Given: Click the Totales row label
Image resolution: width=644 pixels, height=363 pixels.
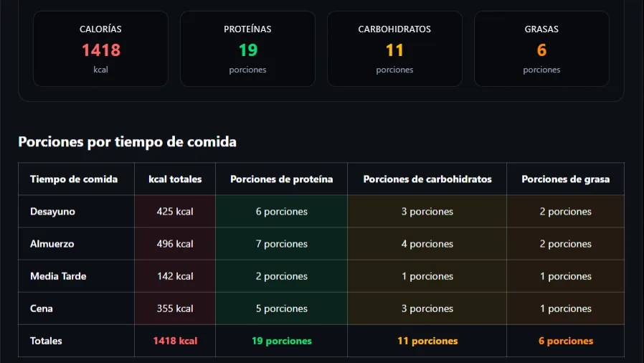Looking at the screenshot, I should point(46,341).
